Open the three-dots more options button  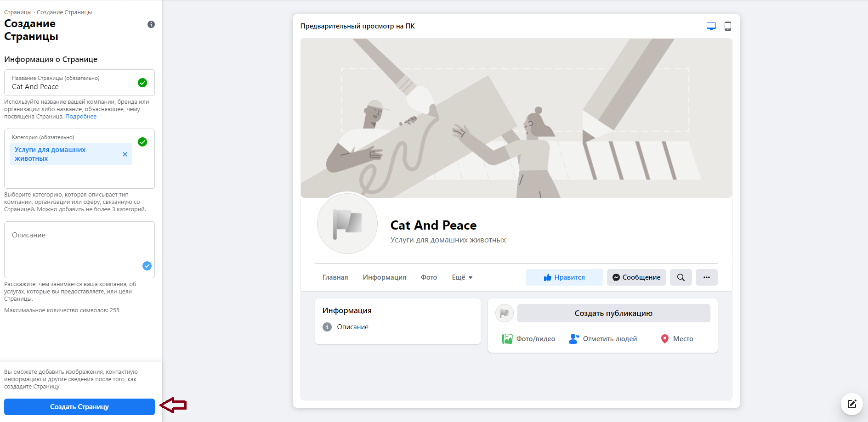coord(706,277)
